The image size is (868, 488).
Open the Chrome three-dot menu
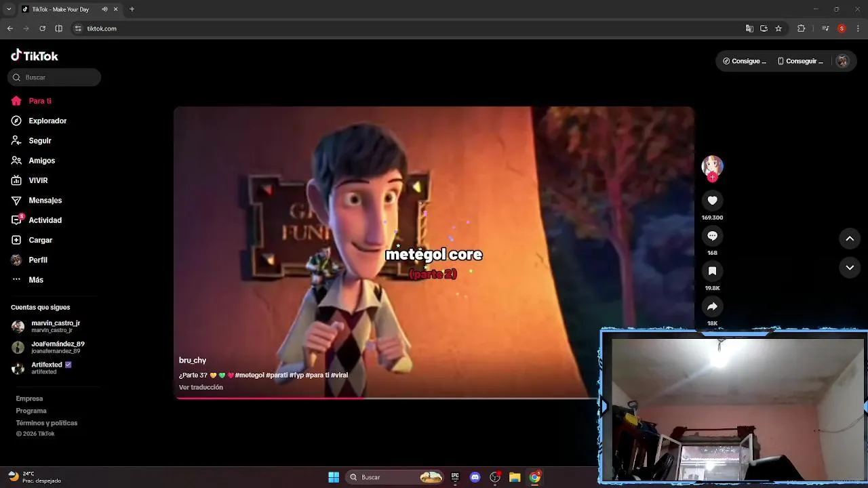point(859,28)
